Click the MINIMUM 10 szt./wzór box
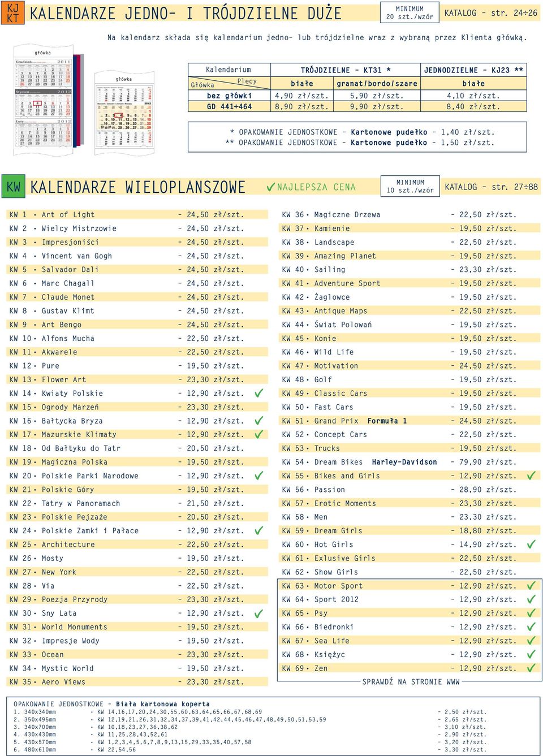The height and width of the screenshot is (756, 543). click(410, 186)
